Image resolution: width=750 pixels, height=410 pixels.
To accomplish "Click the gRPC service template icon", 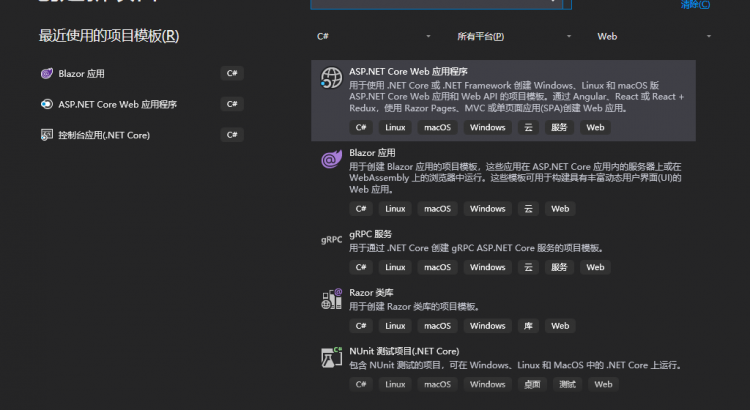I will click(x=331, y=240).
